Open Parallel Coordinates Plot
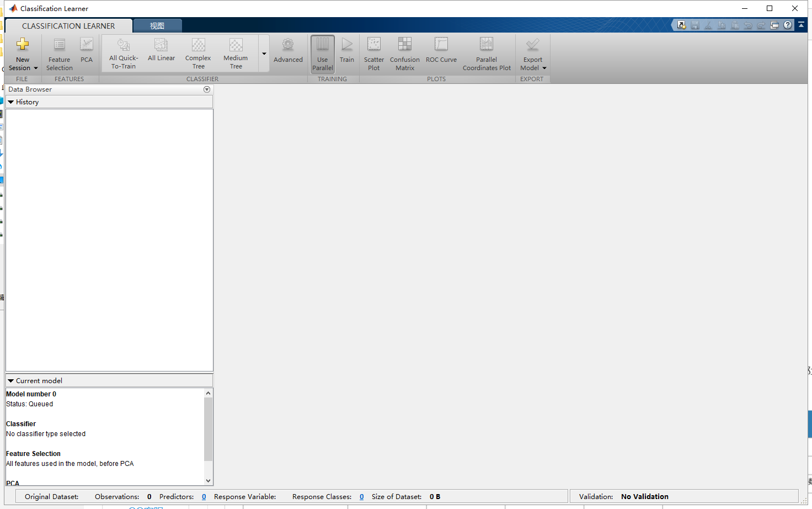 [x=487, y=54]
